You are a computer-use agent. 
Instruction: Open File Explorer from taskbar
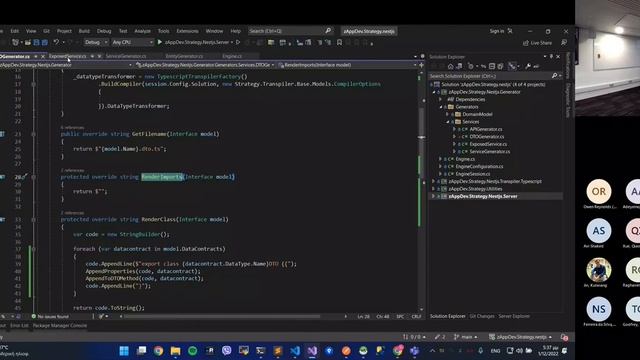pyautogui.click(x=176, y=351)
